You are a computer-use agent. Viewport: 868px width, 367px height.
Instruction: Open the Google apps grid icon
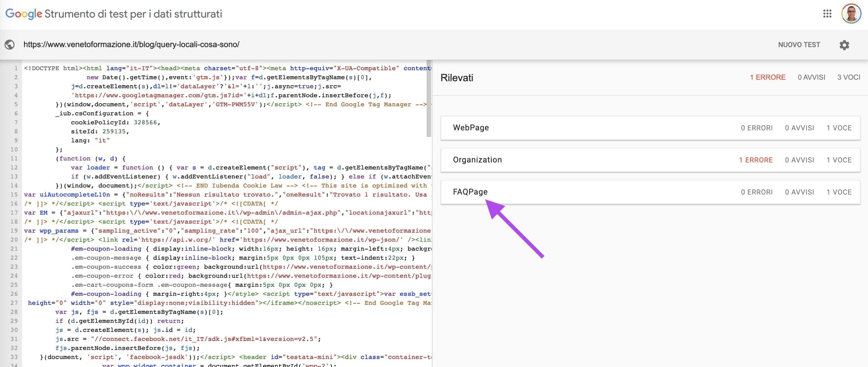pyautogui.click(x=827, y=14)
